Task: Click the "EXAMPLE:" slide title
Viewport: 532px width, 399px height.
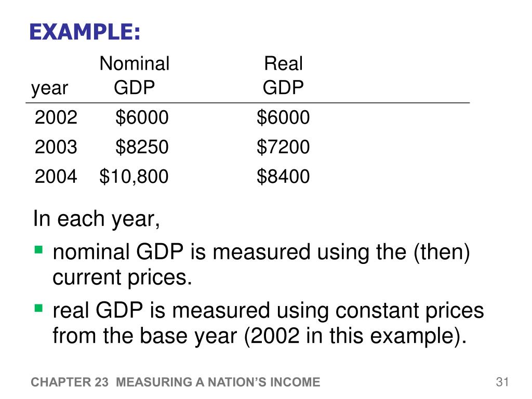Action: [85, 32]
